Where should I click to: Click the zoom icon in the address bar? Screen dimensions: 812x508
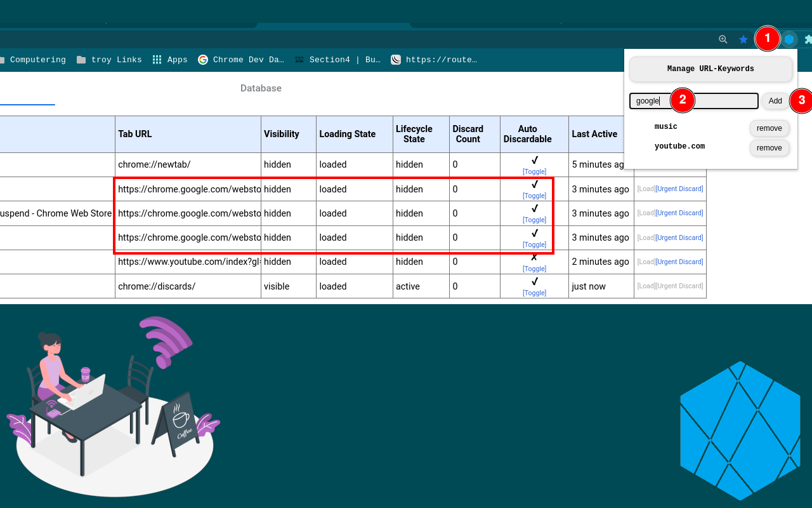pos(723,39)
